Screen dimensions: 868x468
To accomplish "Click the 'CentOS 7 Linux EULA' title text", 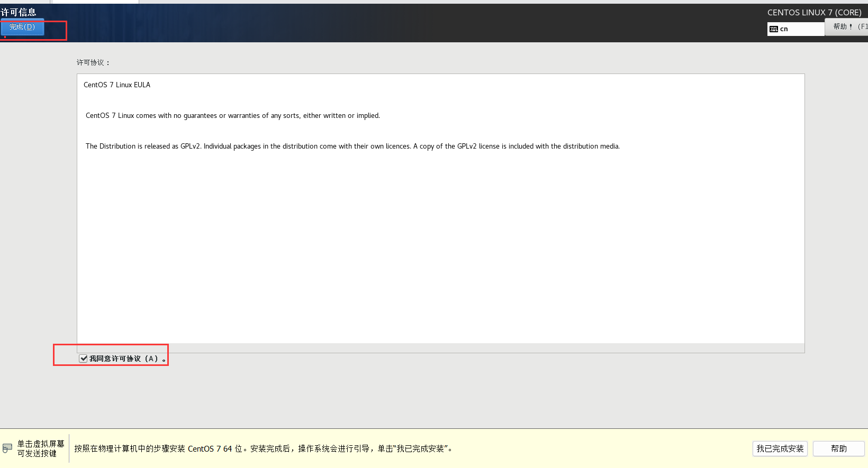I will click(x=117, y=85).
